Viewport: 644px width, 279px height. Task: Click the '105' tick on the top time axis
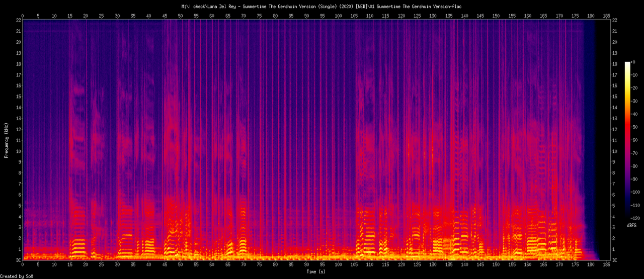point(354,15)
